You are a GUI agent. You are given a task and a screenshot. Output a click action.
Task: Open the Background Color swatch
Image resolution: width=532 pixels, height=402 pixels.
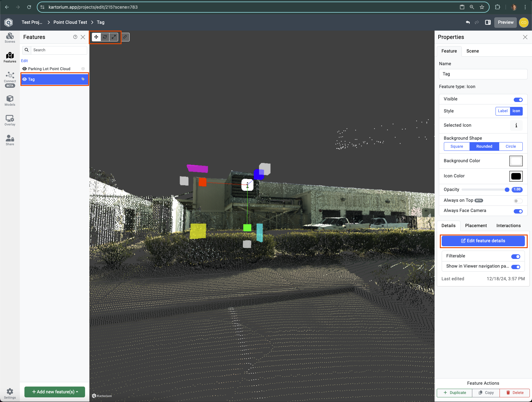coord(516,161)
